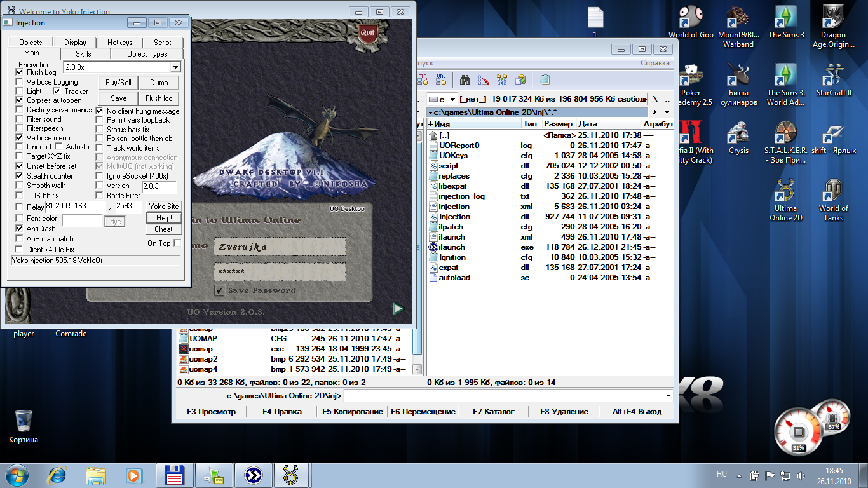Click the Version 2.0.3 input field

[158, 186]
